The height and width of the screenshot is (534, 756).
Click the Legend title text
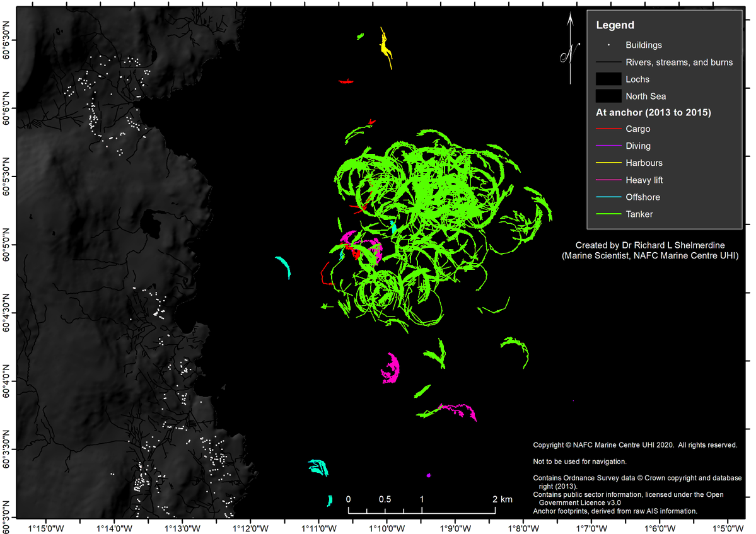coord(615,26)
